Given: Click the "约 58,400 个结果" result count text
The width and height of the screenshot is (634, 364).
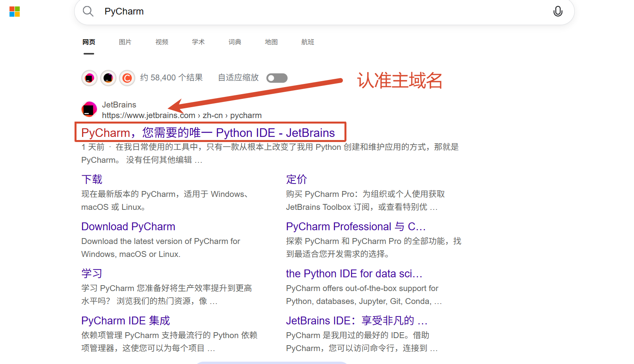Looking at the screenshot, I should pyautogui.click(x=171, y=78).
